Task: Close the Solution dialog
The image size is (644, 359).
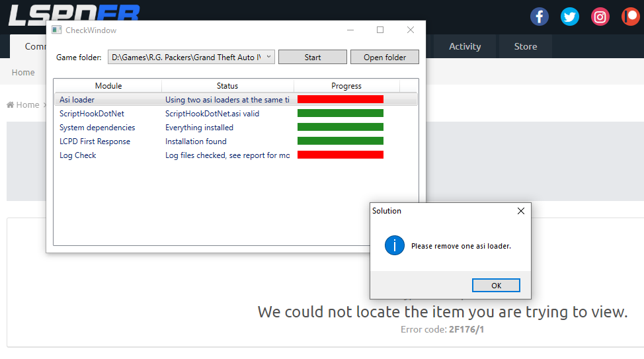Action: (521, 211)
